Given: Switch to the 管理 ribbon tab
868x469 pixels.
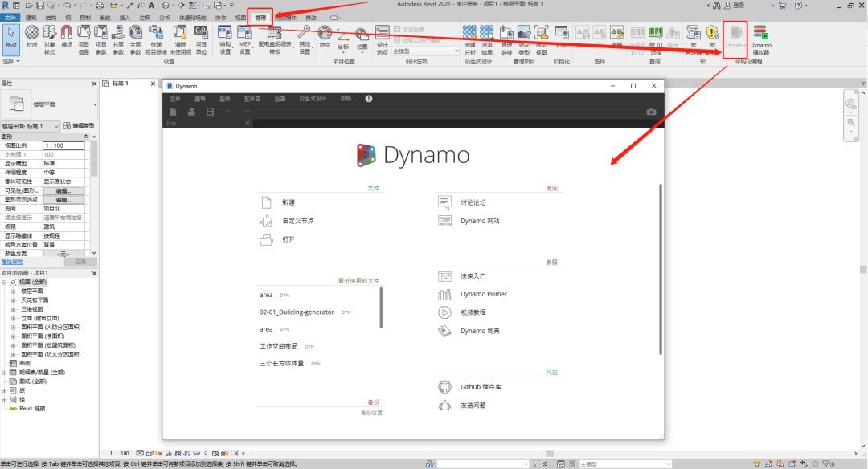Looking at the screenshot, I should click(260, 18).
